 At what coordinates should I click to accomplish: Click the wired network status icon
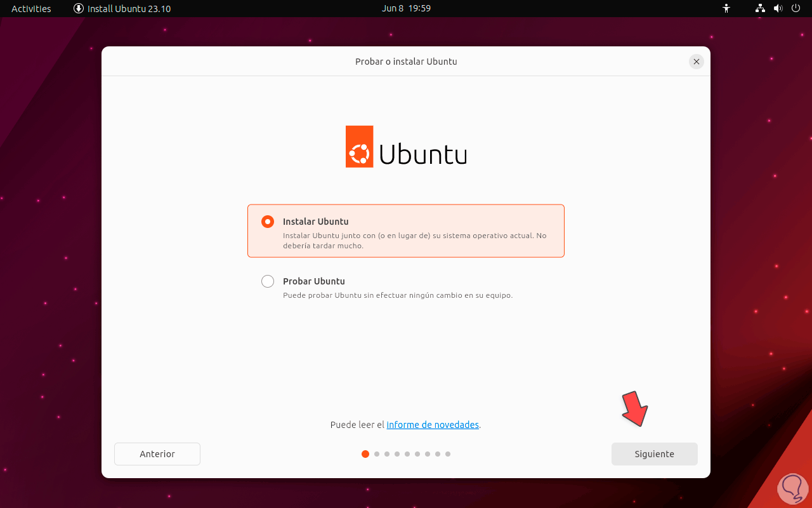click(x=761, y=8)
